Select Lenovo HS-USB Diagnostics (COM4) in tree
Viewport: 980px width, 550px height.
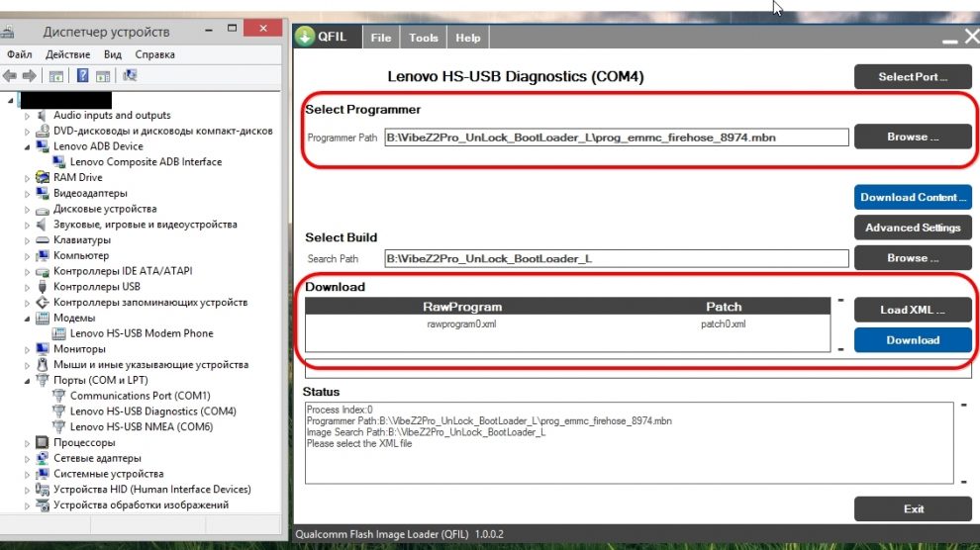coord(152,412)
